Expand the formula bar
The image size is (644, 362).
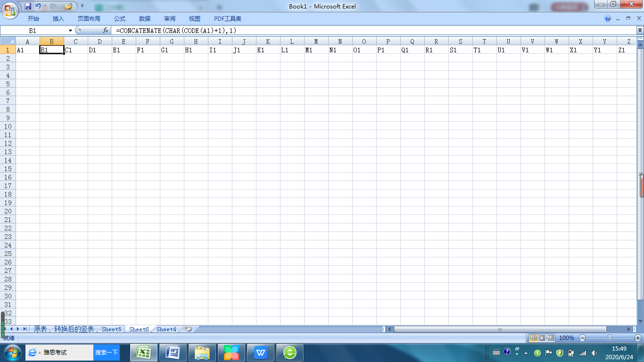(x=639, y=30)
